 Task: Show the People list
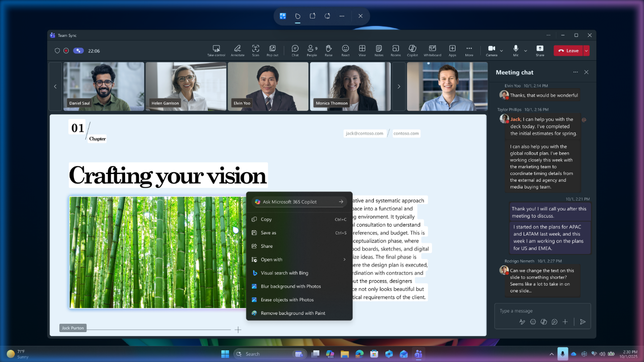[x=312, y=50]
